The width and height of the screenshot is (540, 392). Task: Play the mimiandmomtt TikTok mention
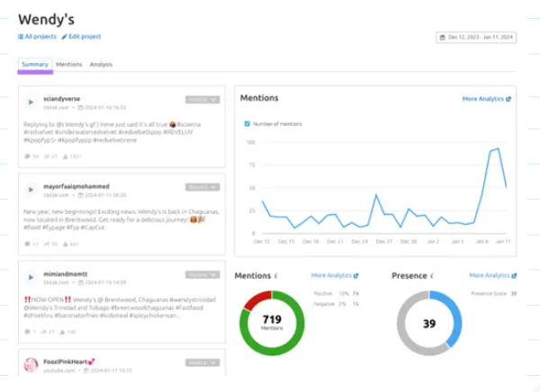[31, 278]
